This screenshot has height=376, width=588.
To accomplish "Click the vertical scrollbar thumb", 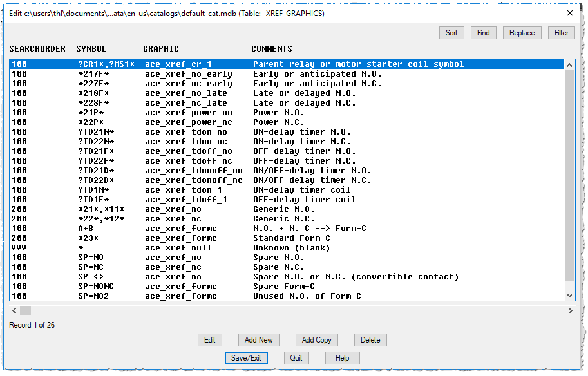I will click(x=569, y=174).
